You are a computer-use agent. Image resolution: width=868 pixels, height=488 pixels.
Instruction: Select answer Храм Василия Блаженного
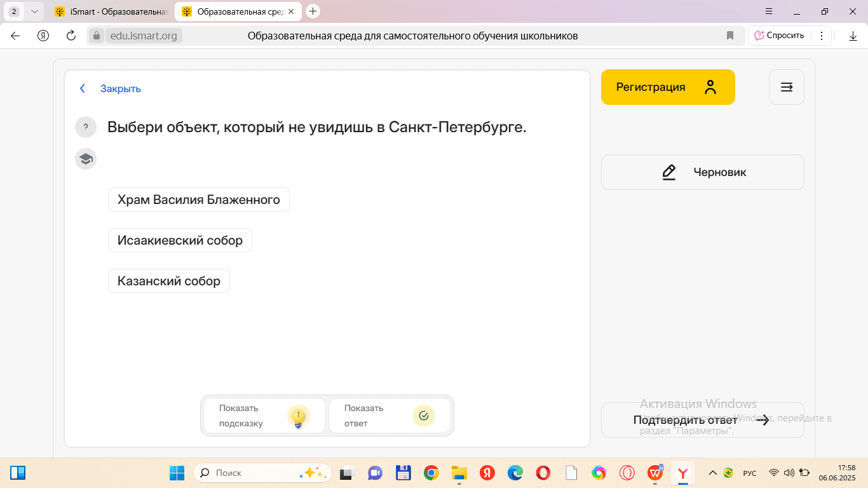pyautogui.click(x=198, y=200)
